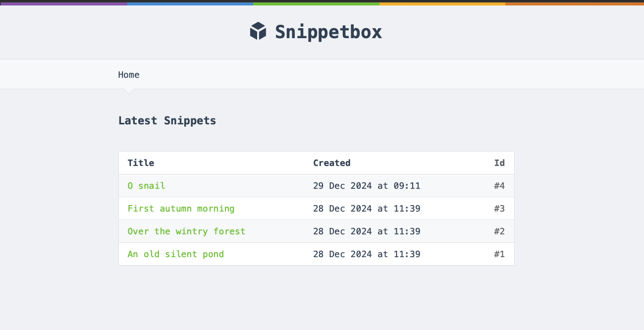Viewport: 644px width, 330px height.
Task: Click the Latest Snippets heading
Action: click(167, 120)
